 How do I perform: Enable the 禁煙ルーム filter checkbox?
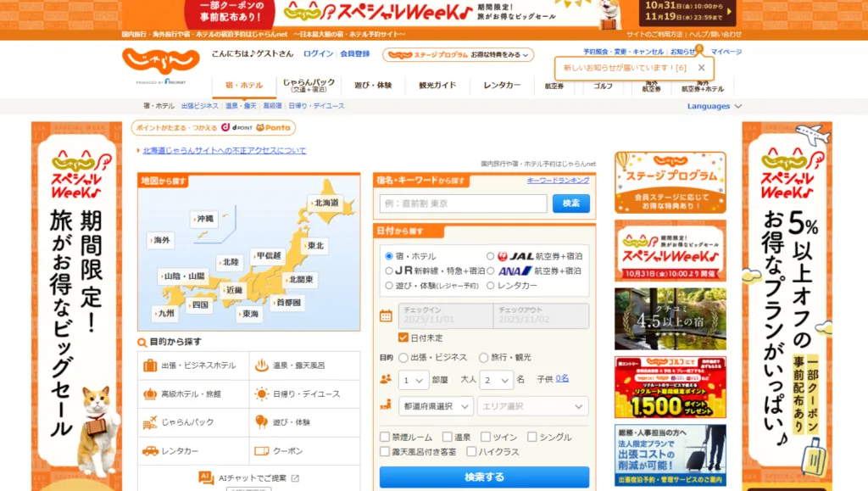pos(384,436)
